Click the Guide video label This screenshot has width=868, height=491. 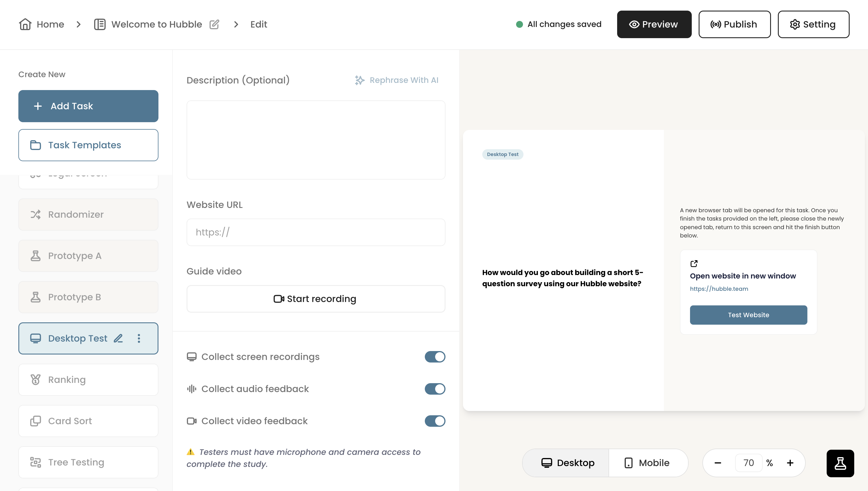coord(214,271)
